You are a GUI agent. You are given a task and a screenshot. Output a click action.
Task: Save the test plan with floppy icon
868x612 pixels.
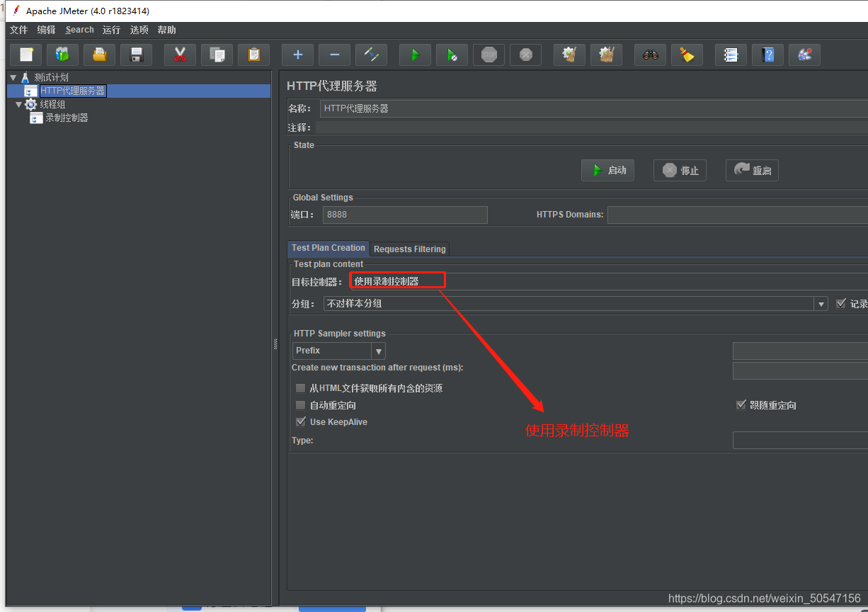(x=137, y=55)
